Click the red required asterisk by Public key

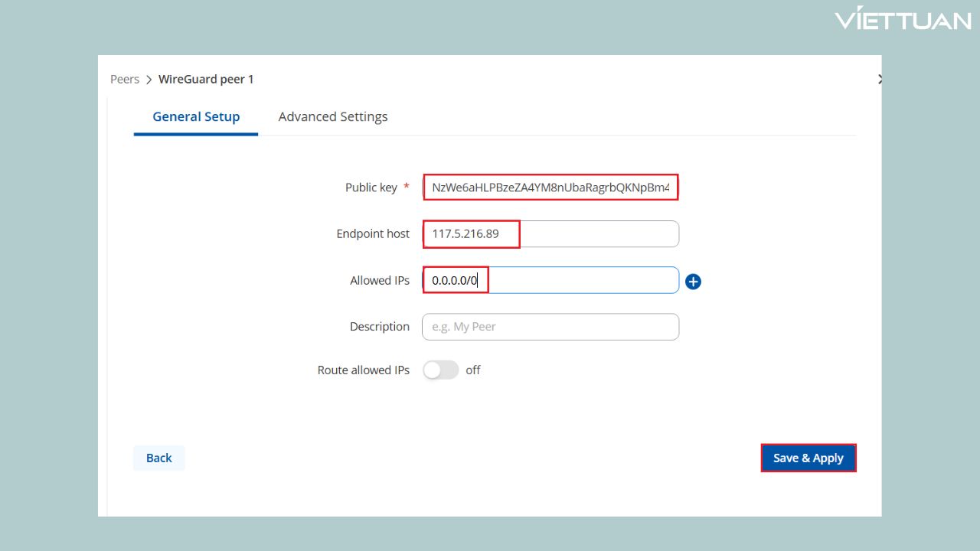tap(406, 187)
